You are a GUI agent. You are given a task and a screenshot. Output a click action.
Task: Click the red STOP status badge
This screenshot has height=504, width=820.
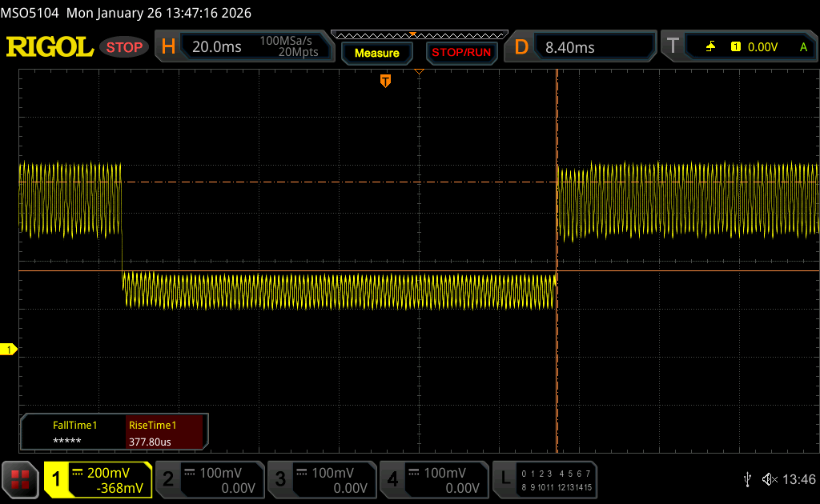point(125,47)
